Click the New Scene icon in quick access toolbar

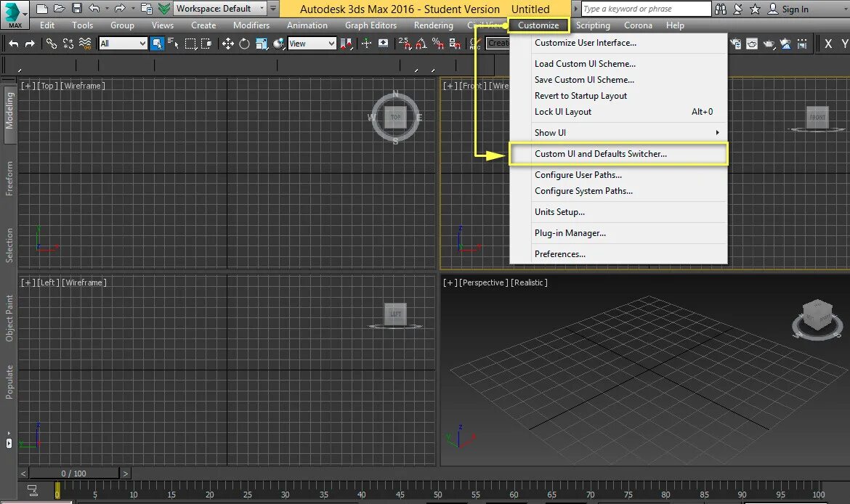coord(41,9)
